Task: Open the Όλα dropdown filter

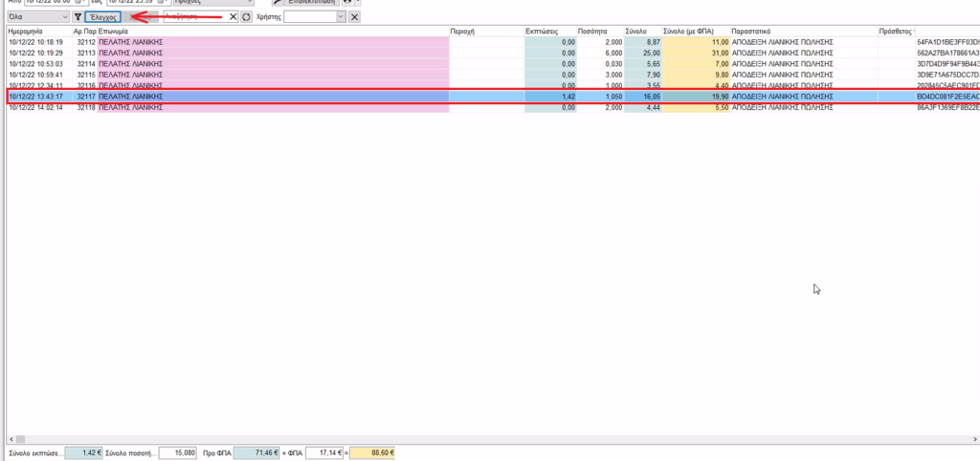Action: coord(36,17)
